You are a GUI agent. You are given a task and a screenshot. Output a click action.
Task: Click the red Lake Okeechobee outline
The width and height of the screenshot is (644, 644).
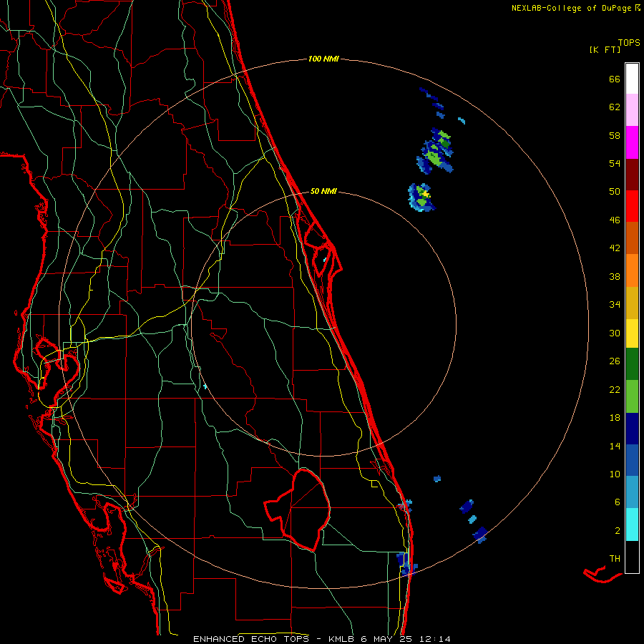pos(299,509)
